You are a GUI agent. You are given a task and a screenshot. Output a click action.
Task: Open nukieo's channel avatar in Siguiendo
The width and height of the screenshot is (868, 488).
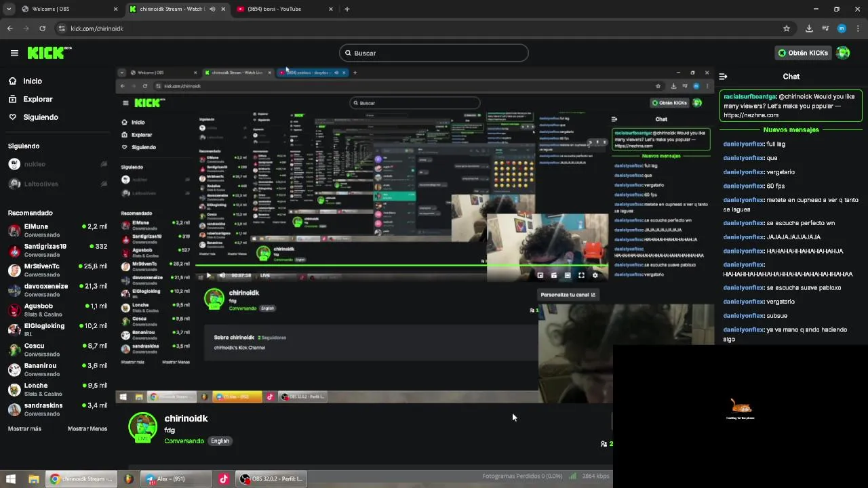click(x=14, y=164)
